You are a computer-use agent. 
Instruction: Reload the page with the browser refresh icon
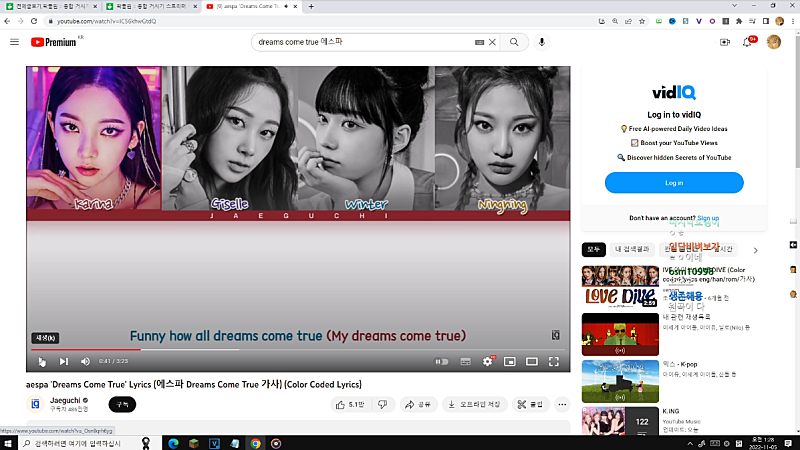[x=34, y=21]
